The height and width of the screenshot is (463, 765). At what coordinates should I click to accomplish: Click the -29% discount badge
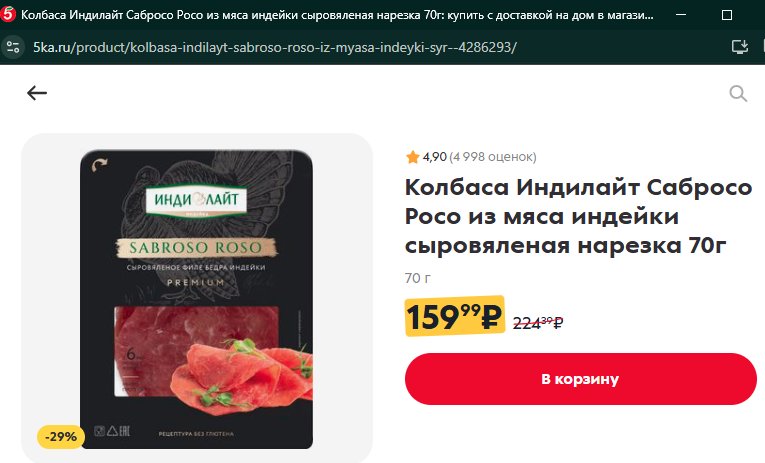tap(61, 437)
